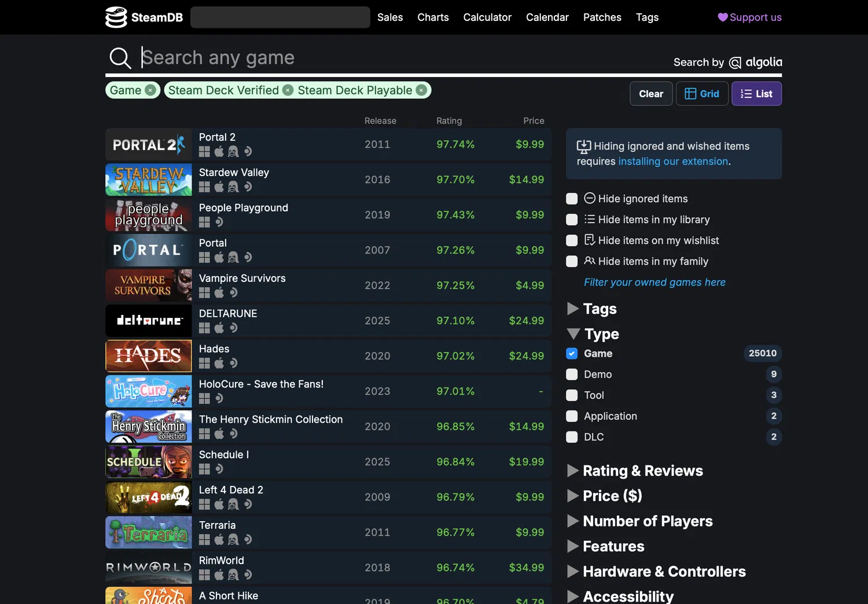Expand Hardware & Controllers section
The height and width of the screenshot is (604, 868).
point(656,572)
